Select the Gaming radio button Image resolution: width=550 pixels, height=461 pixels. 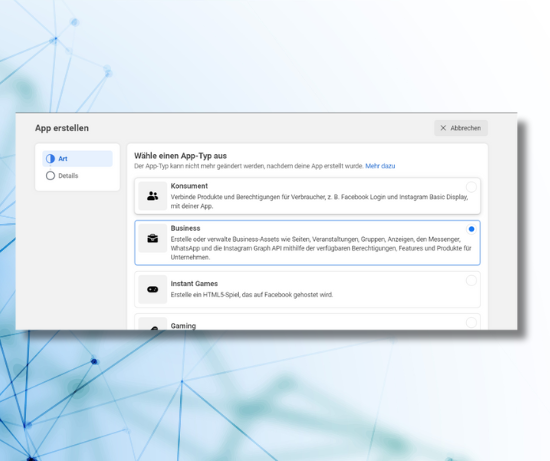tap(471, 322)
